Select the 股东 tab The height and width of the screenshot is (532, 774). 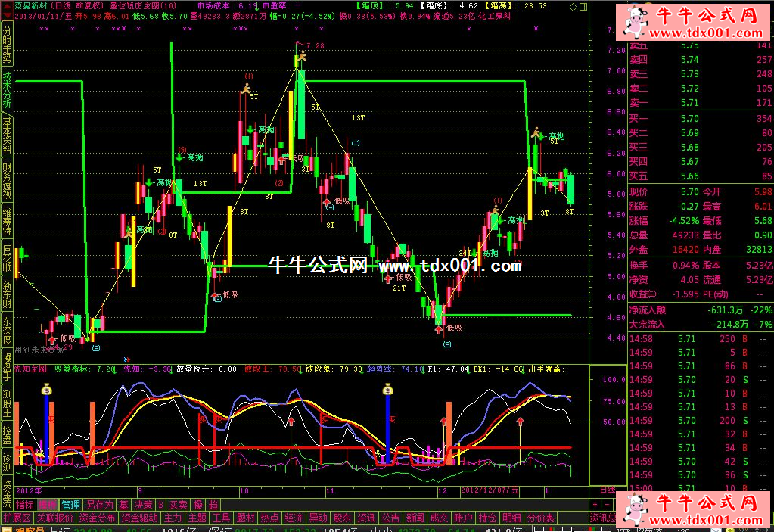coord(342,518)
